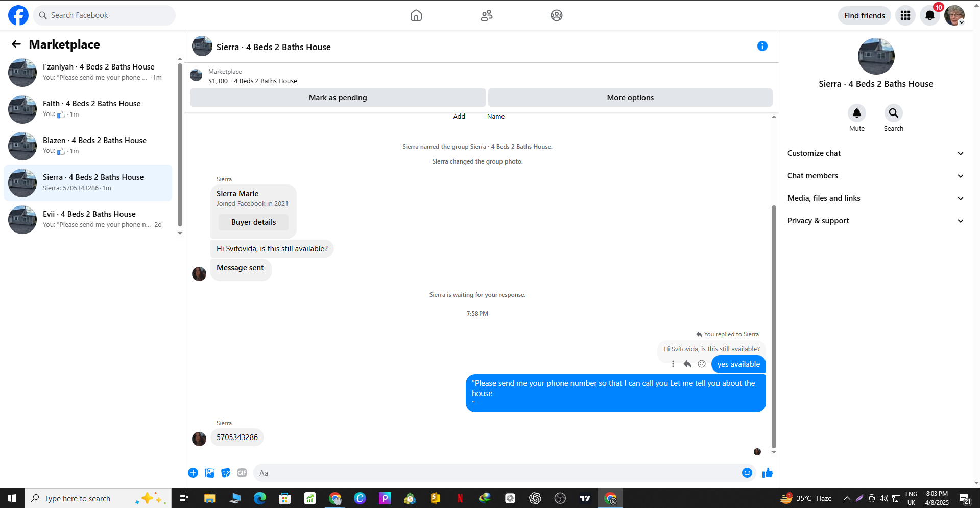Viewport: 980px width, 508px height.
Task: Click Mark as pending button
Action: pyautogui.click(x=338, y=98)
